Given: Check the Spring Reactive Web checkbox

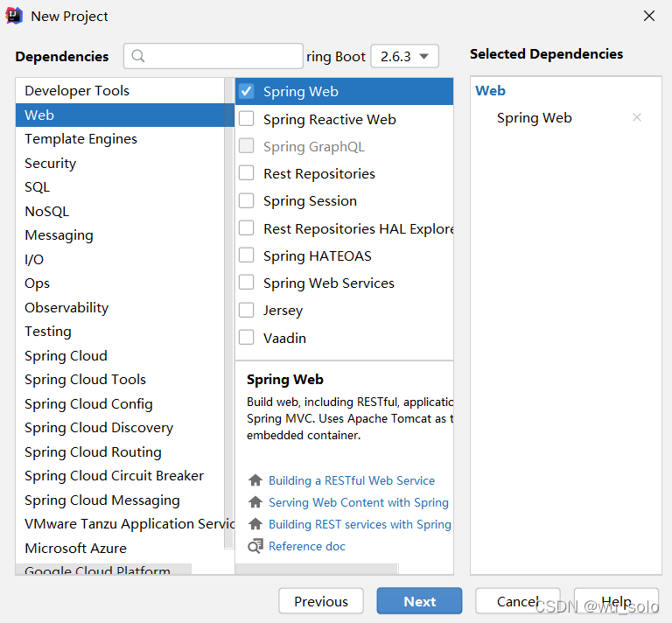Looking at the screenshot, I should (x=247, y=119).
